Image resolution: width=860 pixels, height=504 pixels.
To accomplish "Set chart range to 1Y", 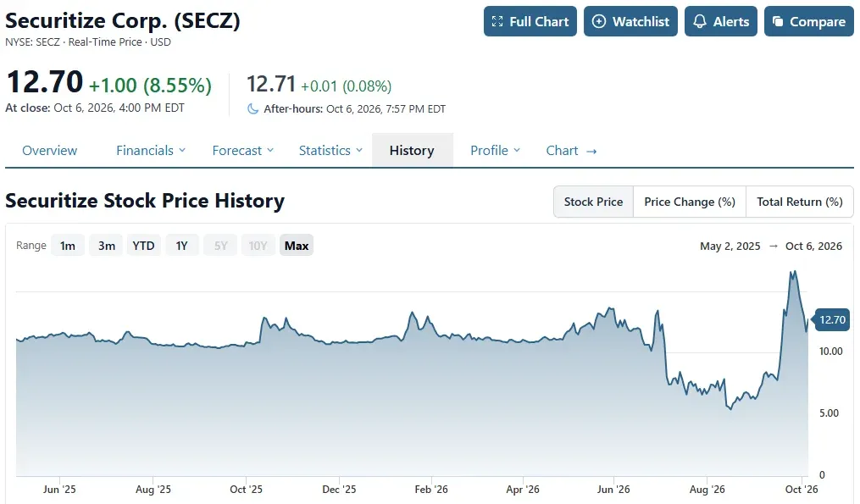I will [181, 246].
